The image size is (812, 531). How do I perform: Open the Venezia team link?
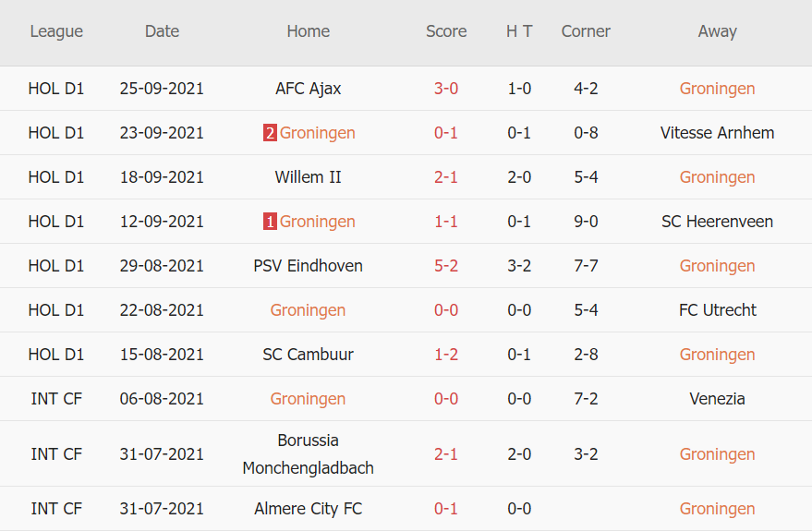(717, 399)
